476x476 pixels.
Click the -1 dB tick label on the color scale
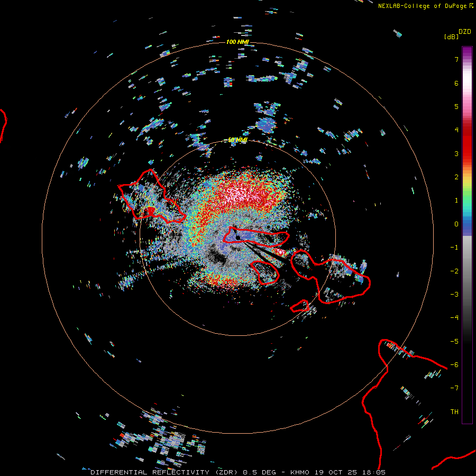coord(454,248)
